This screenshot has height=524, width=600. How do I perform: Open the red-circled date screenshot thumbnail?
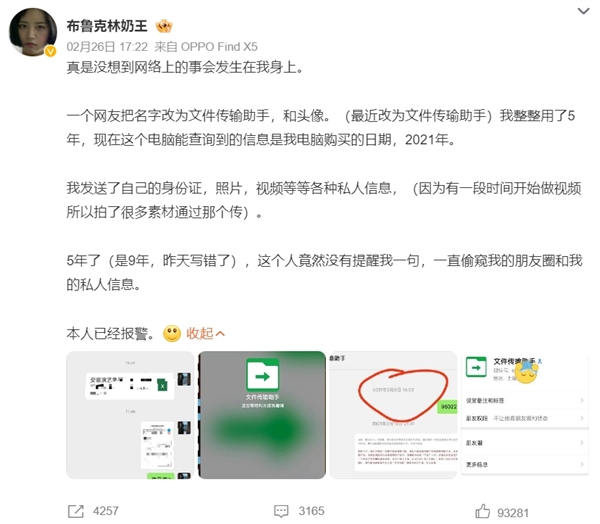click(393, 415)
